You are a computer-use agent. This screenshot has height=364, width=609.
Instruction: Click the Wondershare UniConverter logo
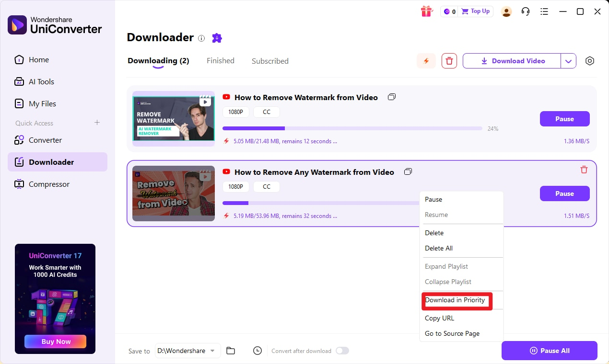tap(55, 25)
